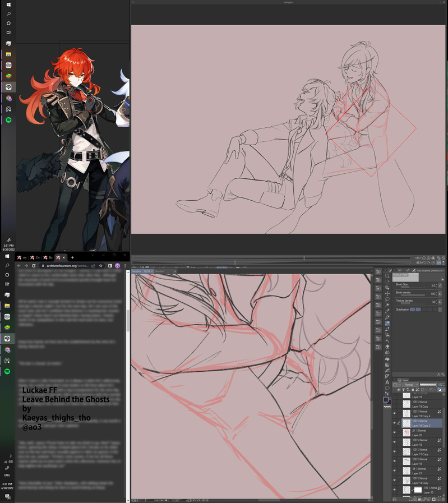Expand the Stabilization arrow button
This screenshot has height=503, width=448.
point(440,310)
